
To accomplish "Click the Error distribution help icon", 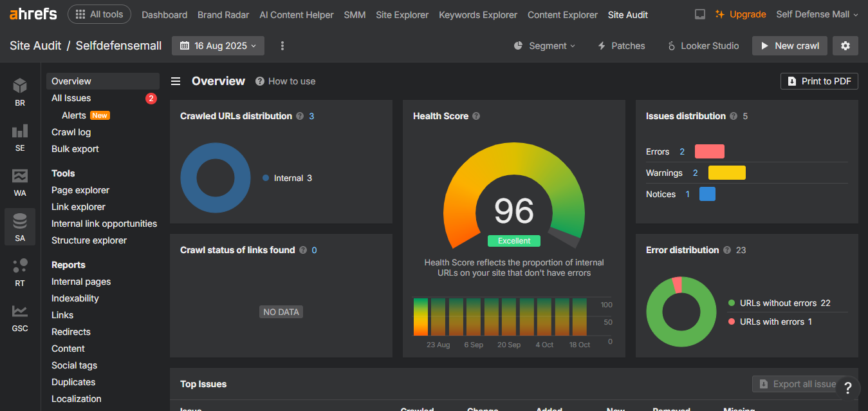I will pyautogui.click(x=727, y=250).
